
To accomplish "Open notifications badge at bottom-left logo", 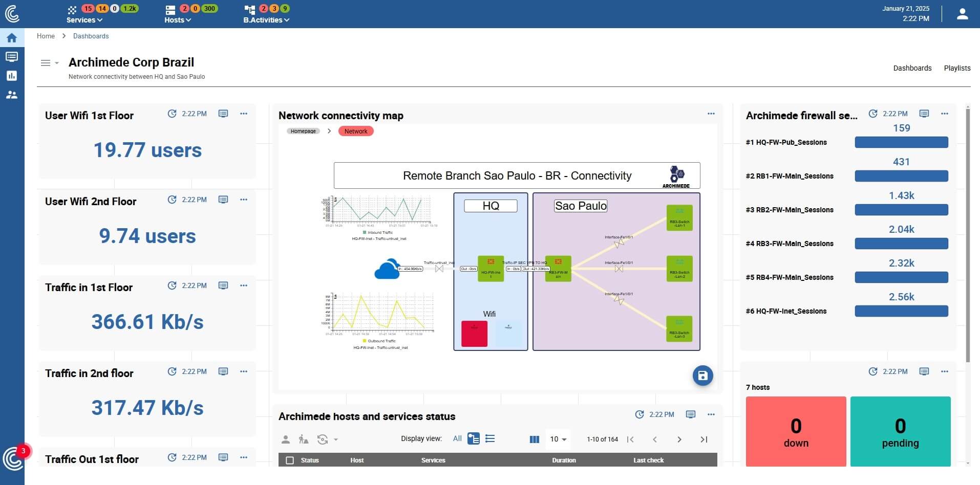I will tap(23, 451).
